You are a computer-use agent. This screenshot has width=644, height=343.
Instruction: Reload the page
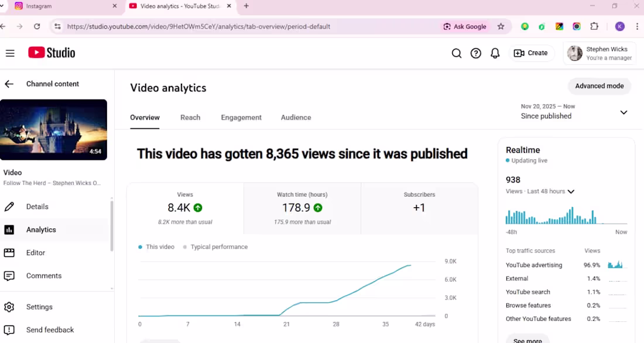[37, 26]
